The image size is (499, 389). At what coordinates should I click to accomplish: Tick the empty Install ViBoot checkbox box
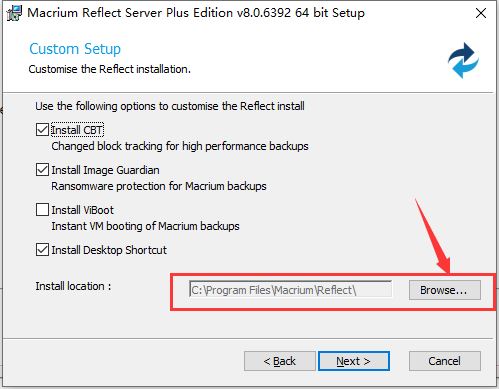tap(42, 210)
